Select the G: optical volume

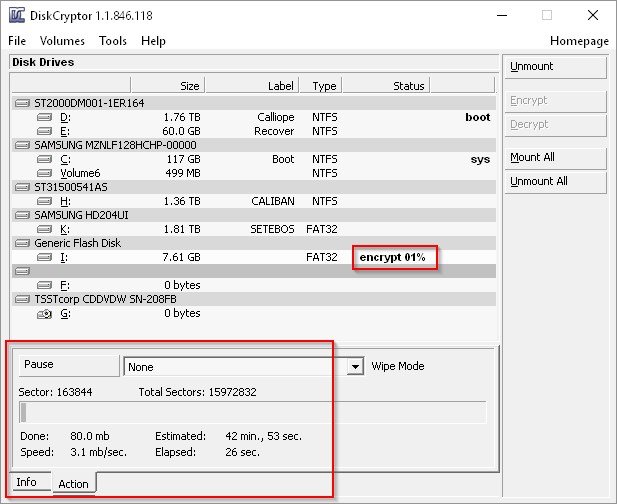pyautogui.click(x=254, y=314)
